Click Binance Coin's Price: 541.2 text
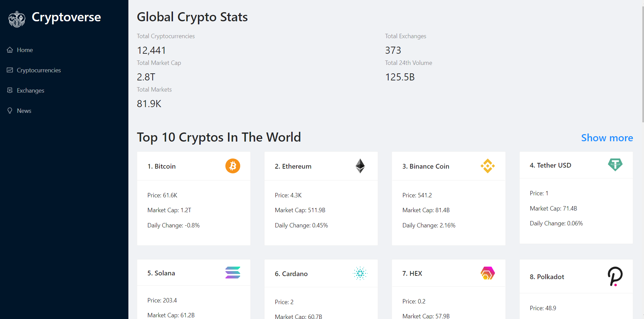This screenshot has width=644, height=319. click(x=417, y=195)
